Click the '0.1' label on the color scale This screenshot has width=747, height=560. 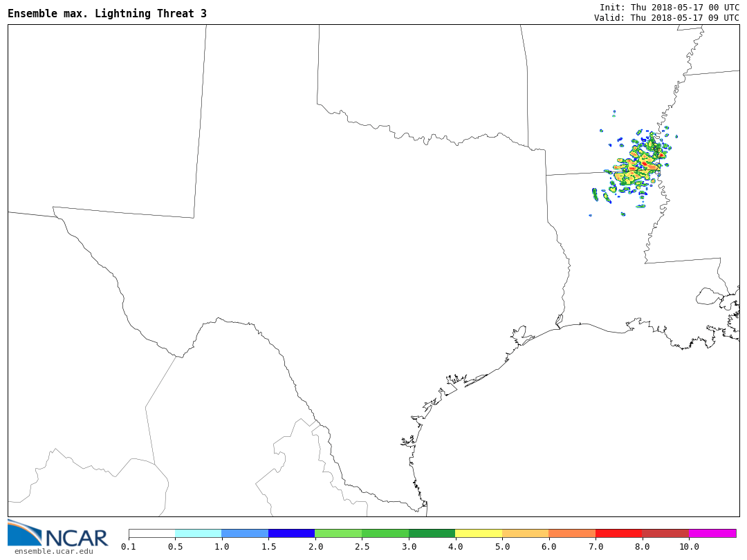(x=129, y=547)
